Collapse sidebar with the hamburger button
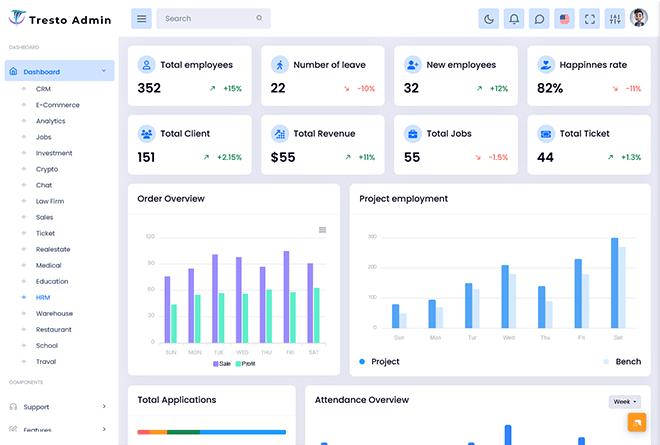 coord(142,18)
